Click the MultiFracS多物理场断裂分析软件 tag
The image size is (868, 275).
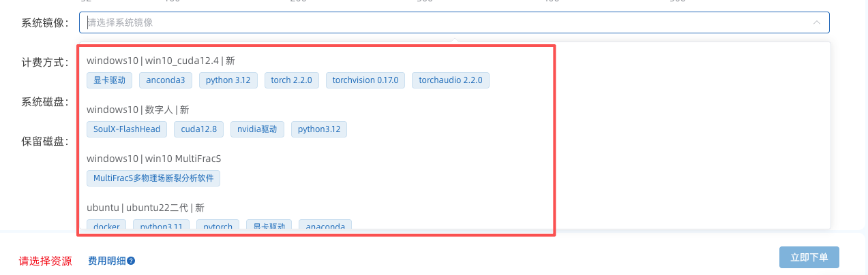tap(153, 178)
